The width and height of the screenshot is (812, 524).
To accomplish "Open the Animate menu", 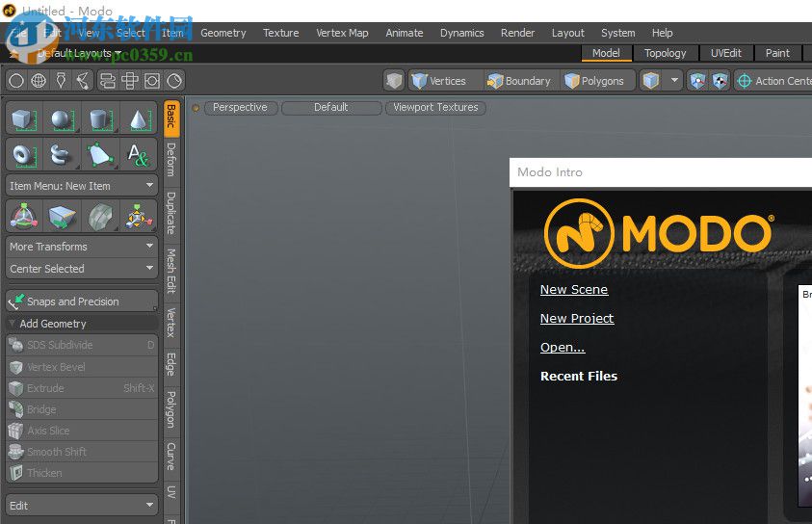I will coord(405,33).
